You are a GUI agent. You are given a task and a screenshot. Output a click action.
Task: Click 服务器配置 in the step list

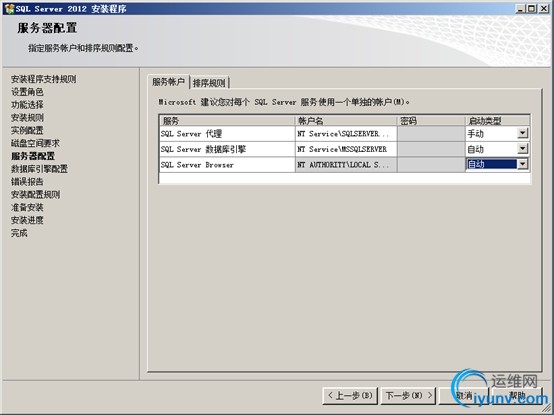click(33, 156)
